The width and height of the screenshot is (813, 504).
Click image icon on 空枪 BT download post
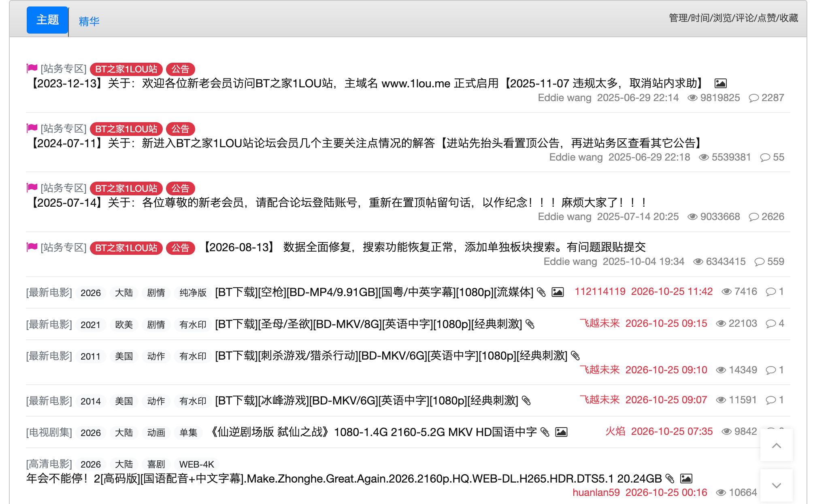[x=558, y=292]
